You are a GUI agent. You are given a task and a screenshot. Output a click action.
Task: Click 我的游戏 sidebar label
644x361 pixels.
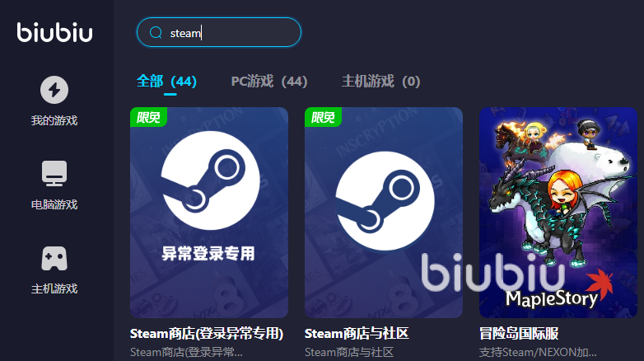[54, 120]
